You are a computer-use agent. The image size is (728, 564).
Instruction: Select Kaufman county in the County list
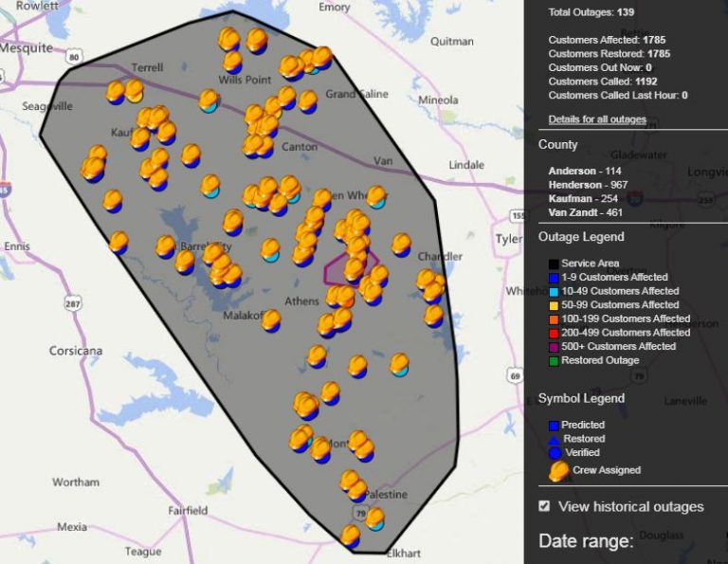click(x=571, y=199)
